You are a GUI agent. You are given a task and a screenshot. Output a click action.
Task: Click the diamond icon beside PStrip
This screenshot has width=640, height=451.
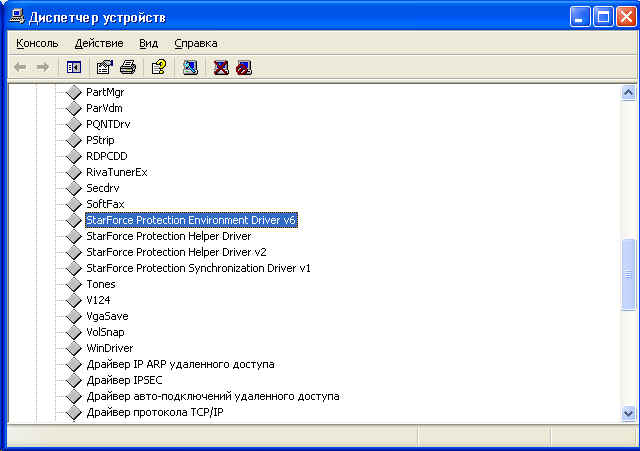click(x=74, y=140)
